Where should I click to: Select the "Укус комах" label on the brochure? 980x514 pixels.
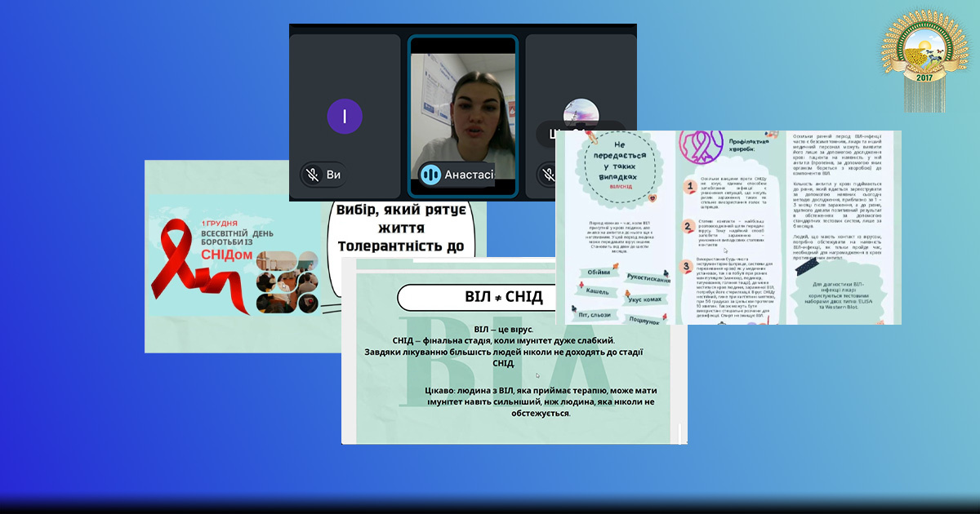coord(645,301)
